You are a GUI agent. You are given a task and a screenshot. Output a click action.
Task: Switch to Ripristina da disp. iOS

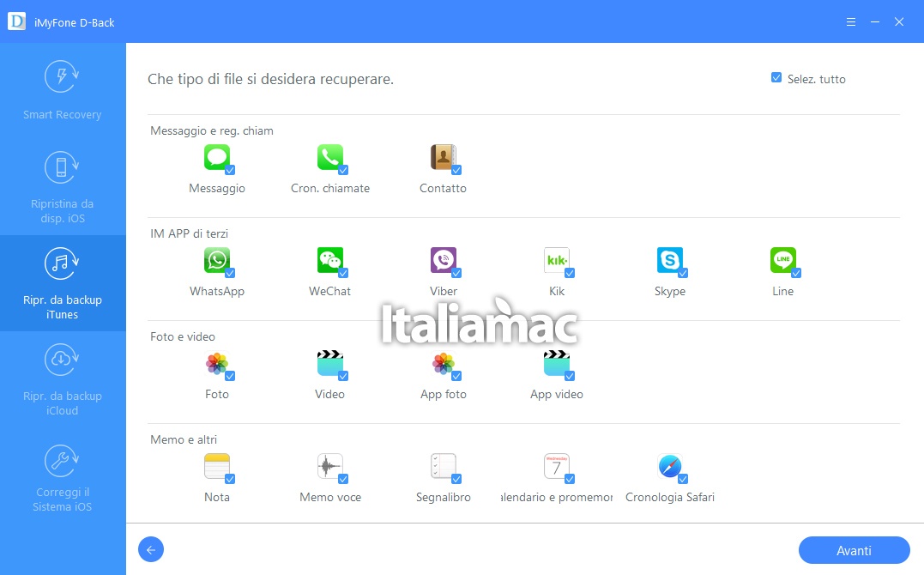pos(63,187)
